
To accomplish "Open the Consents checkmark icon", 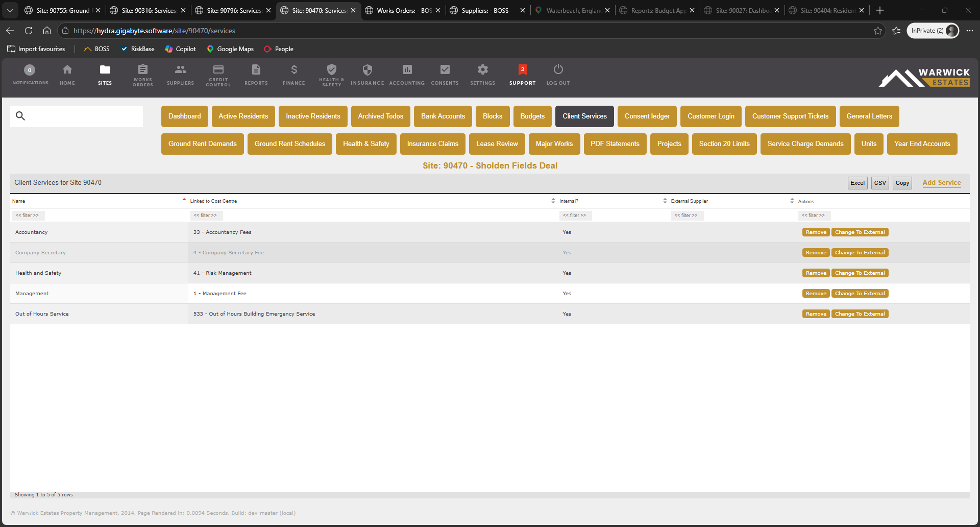I will 445,69.
